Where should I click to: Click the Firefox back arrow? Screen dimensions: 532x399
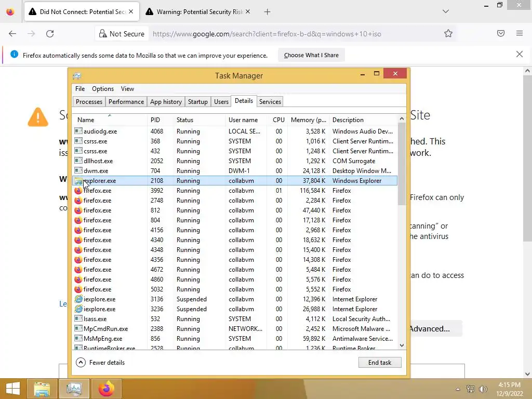12,34
